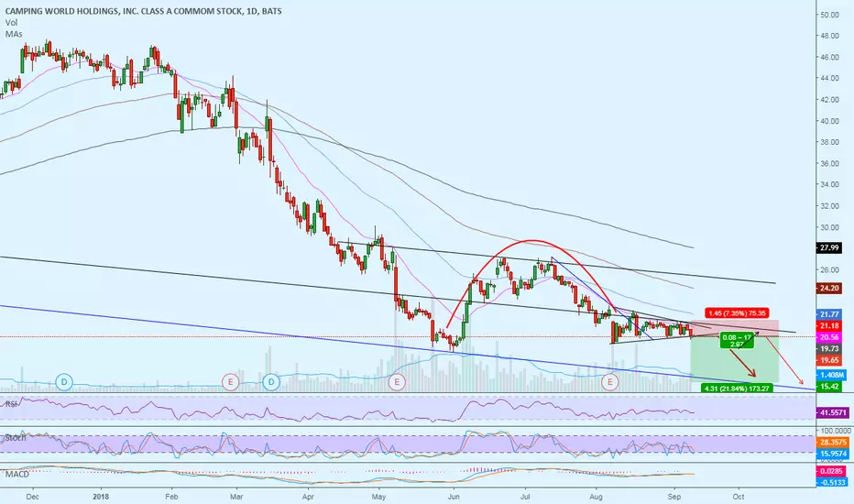
Task: Click the Sep label on the time axis
Action: tap(674, 497)
